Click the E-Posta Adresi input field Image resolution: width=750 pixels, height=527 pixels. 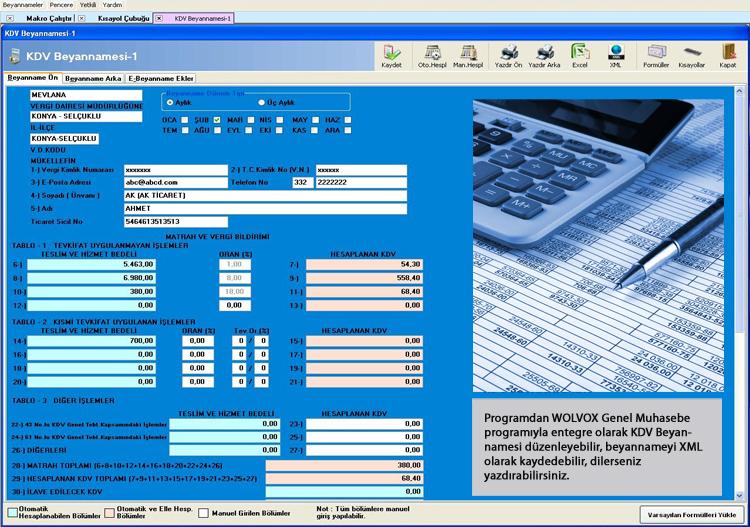point(175,182)
